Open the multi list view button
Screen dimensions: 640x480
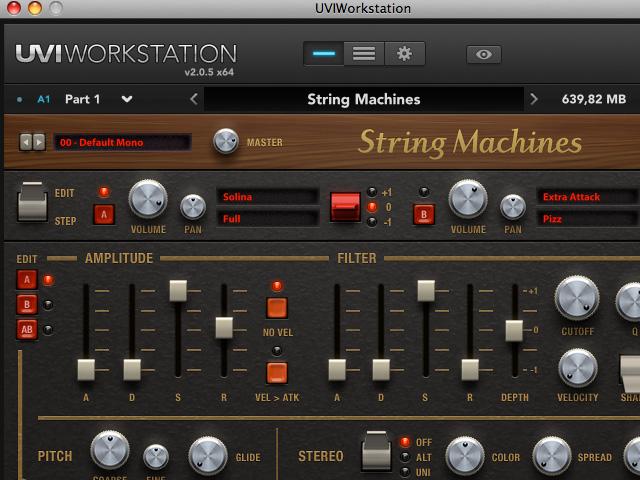[364, 53]
